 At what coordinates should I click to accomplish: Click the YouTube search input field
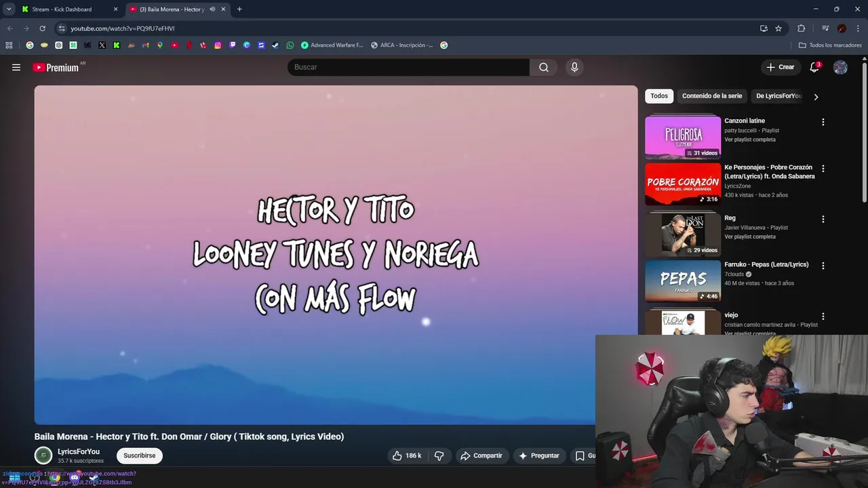408,67
